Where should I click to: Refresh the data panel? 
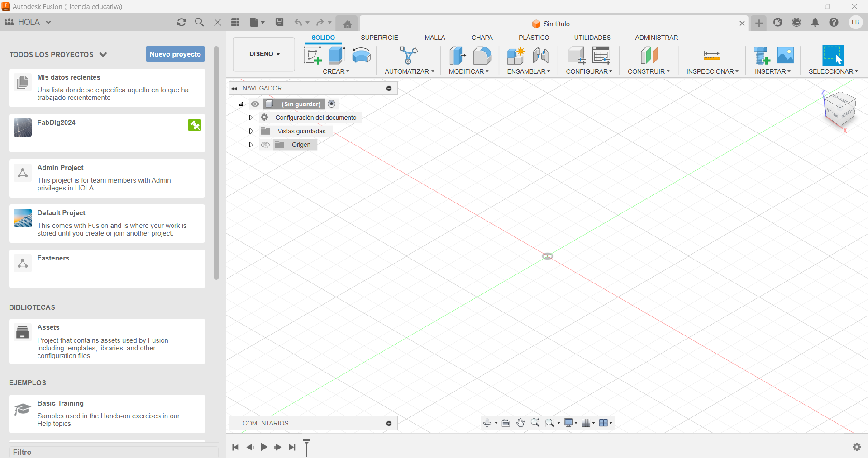[181, 22]
